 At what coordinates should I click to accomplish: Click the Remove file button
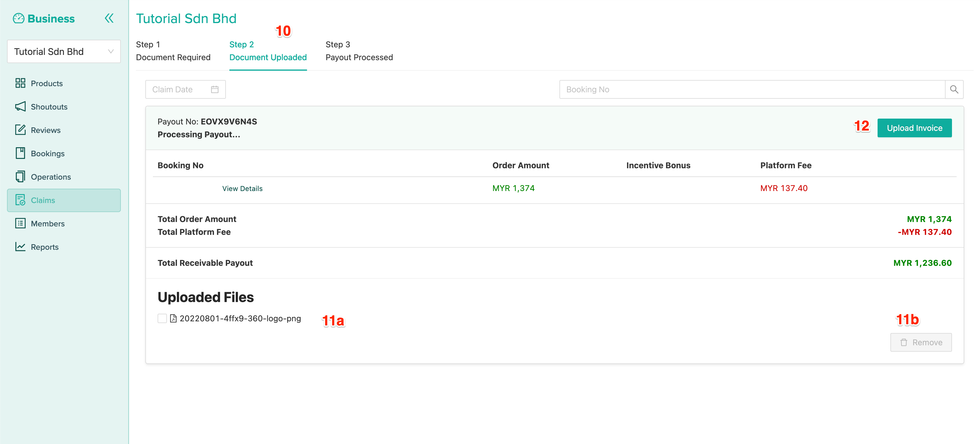click(921, 342)
